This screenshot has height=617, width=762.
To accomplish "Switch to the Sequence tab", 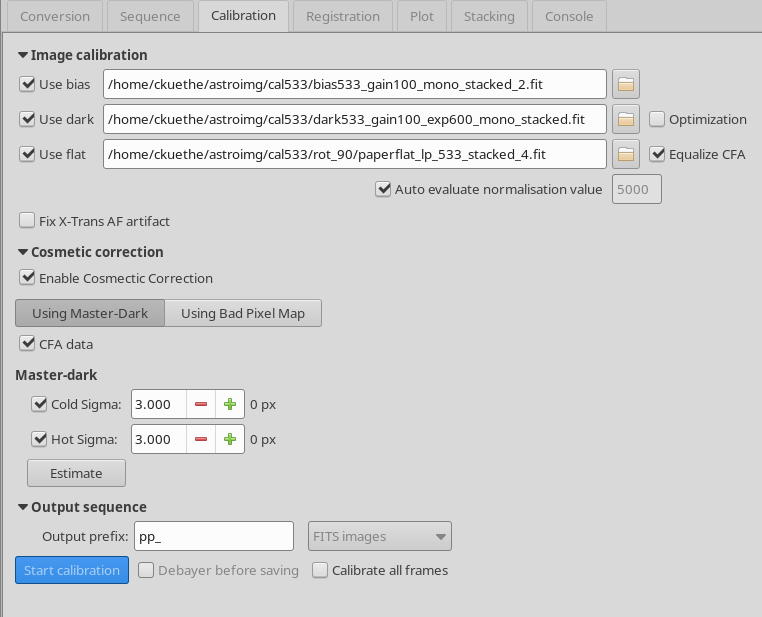I will click(x=150, y=16).
